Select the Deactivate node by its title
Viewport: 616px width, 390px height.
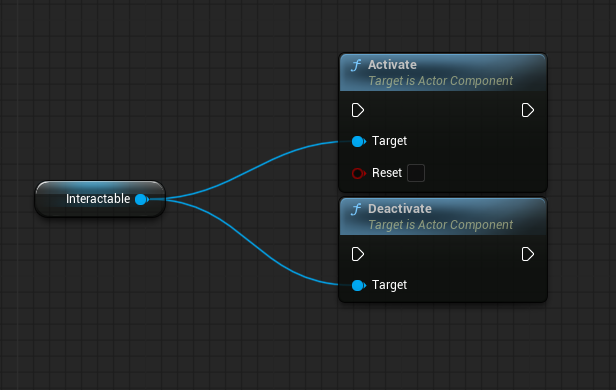point(400,209)
